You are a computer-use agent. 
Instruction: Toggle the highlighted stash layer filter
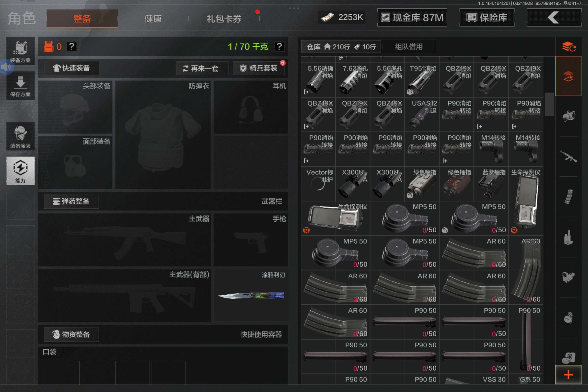pos(568,76)
